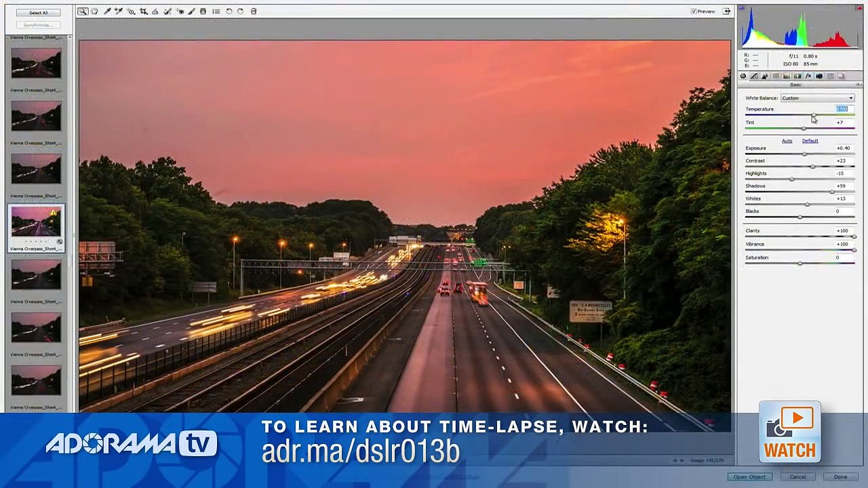
Task: Select the Crop tool
Action: pos(143,12)
